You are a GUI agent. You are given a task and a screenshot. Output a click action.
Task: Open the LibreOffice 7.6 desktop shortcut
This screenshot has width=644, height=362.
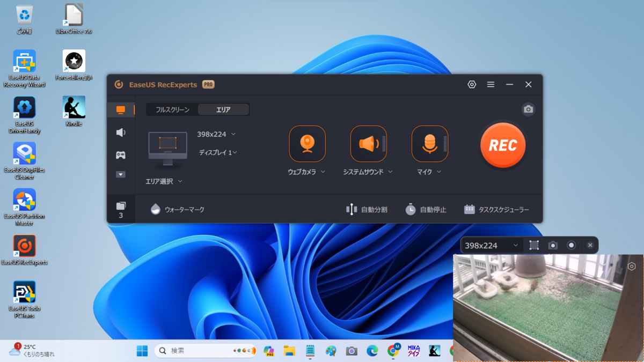click(74, 20)
